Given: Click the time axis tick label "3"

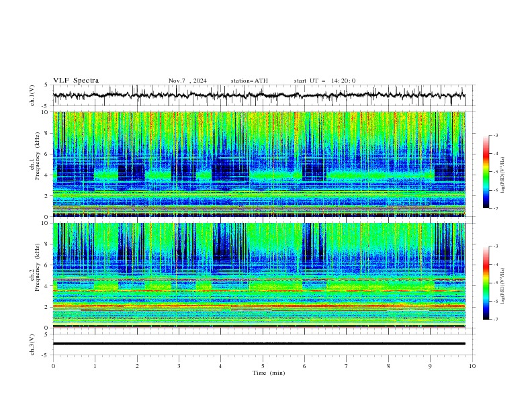Looking at the screenshot, I should (x=179, y=366).
